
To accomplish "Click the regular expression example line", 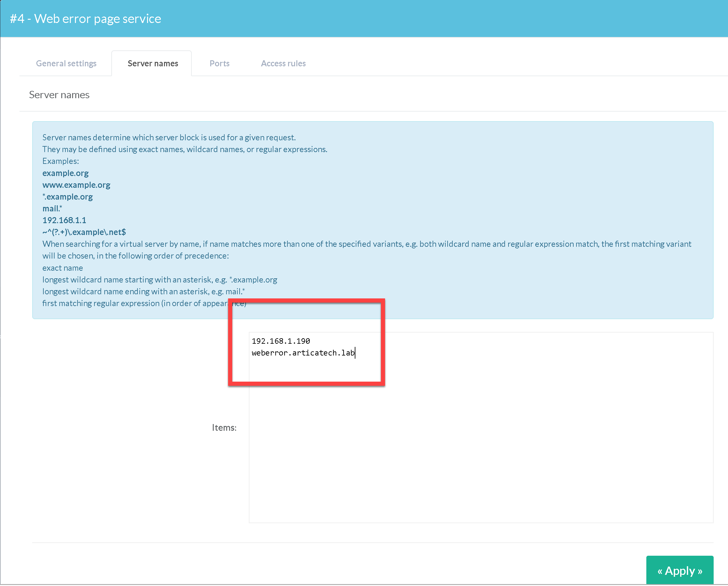I will coord(84,232).
